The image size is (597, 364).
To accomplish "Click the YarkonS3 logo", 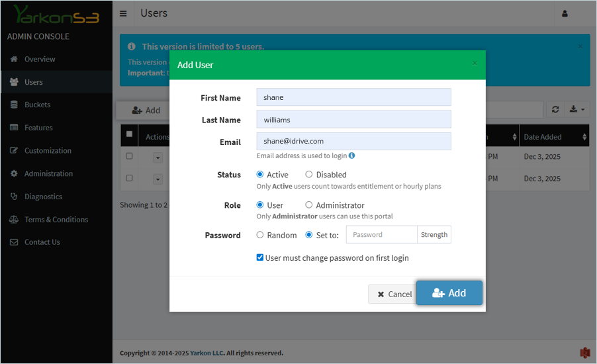I will pyautogui.click(x=56, y=15).
